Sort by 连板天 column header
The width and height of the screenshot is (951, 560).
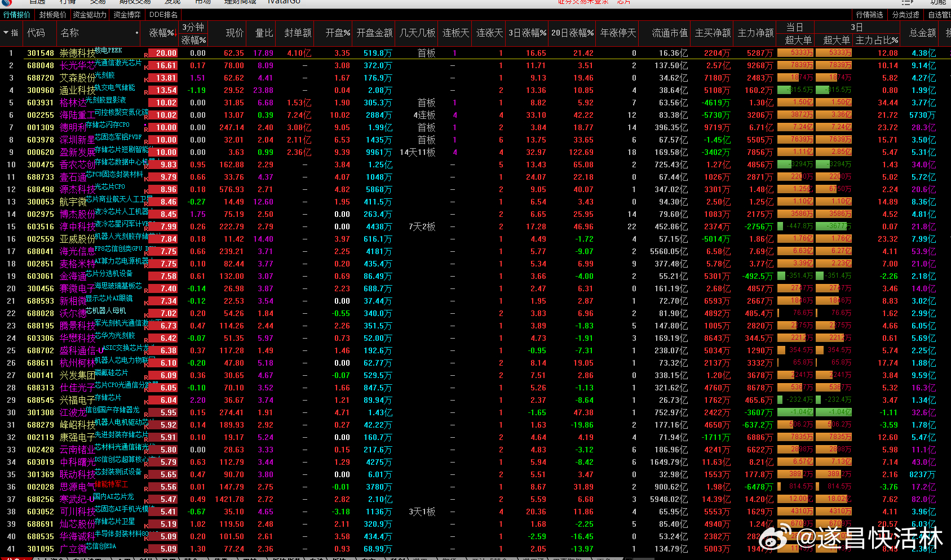(455, 33)
